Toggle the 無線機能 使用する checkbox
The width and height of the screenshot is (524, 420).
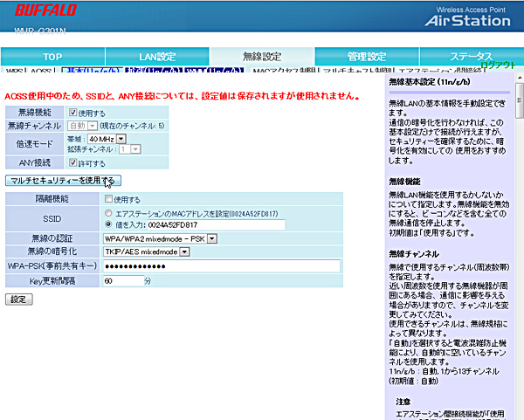pyautogui.click(x=74, y=113)
